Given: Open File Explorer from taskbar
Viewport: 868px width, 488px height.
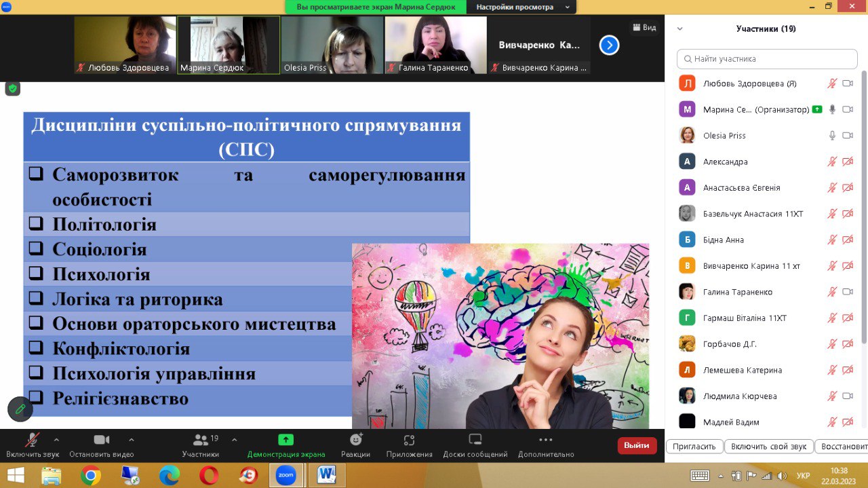Looking at the screenshot, I should tap(52, 475).
